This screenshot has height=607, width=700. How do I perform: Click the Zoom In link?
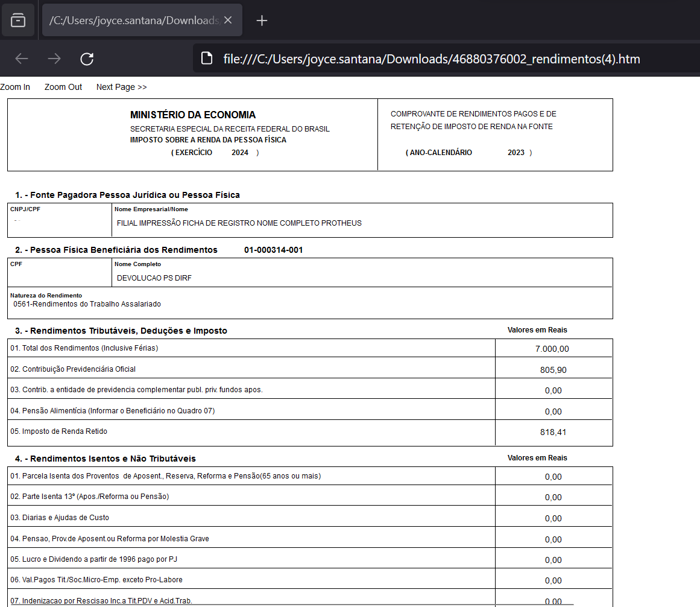(15, 87)
